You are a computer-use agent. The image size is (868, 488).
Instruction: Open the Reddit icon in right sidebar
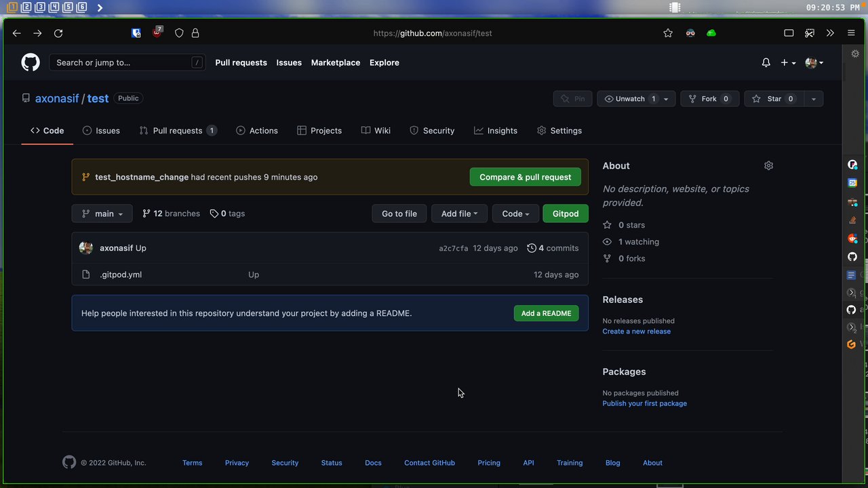click(x=852, y=238)
